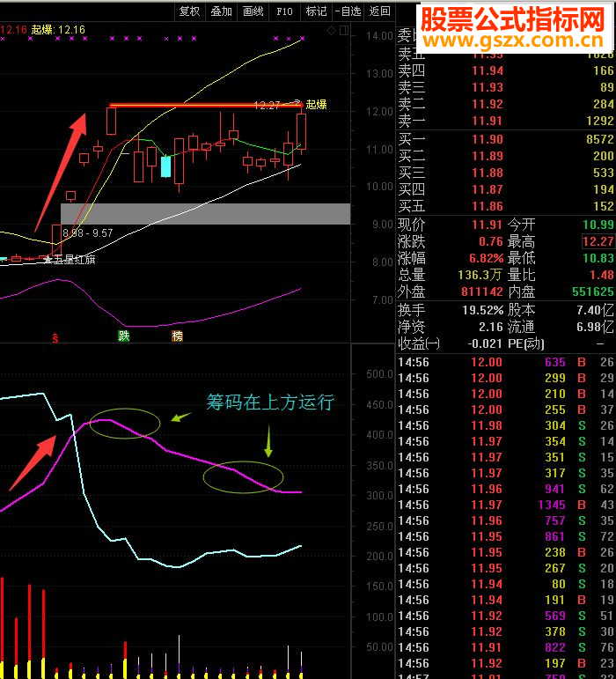Click the 8.98 - 9.57 gap label

pyautogui.click(x=88, y=233)
